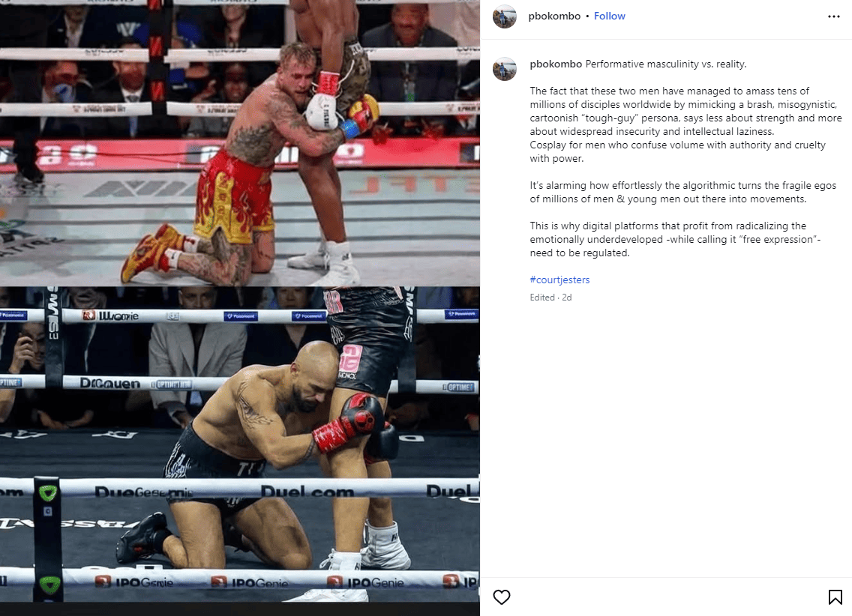Open the pbokombo username in the caption
Screen dimensions: 852x616
556,64
